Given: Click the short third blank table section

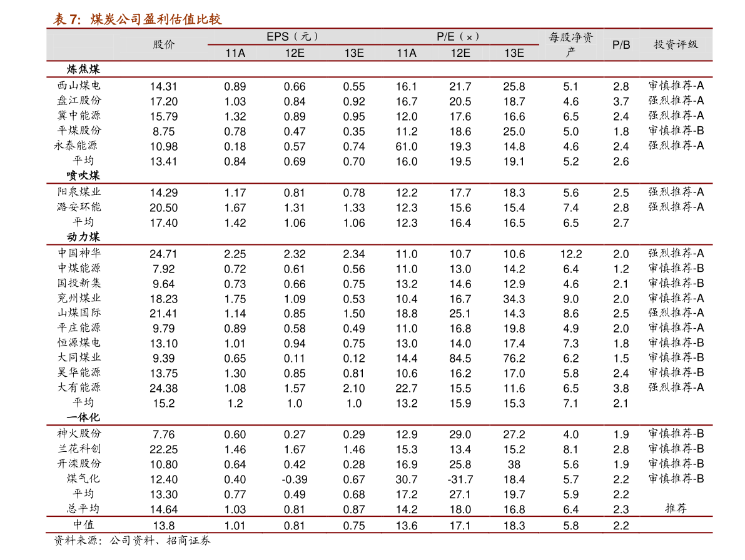Looking at the screenshot, I should [379, 214].
